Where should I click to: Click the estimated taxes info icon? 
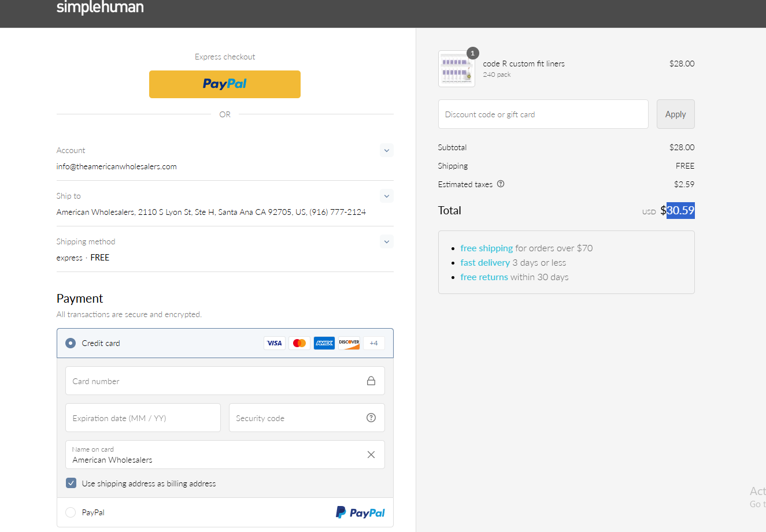(x=501, y=184)
